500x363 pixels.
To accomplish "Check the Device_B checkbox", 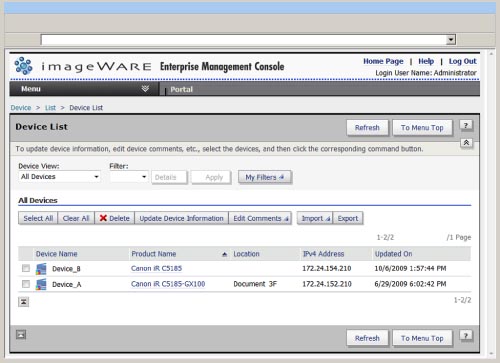I will click(x=26, y=268).
